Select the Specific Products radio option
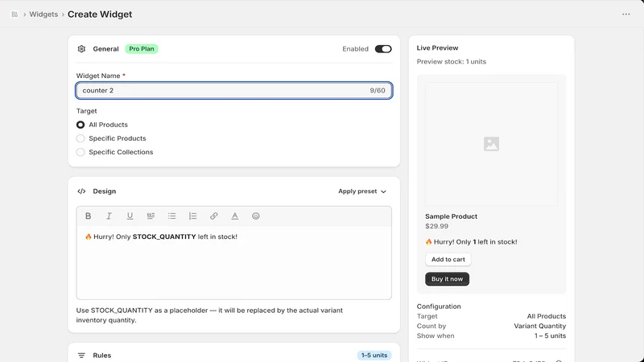This screenshot has width=644, height=362. click(x=80, y=138)
